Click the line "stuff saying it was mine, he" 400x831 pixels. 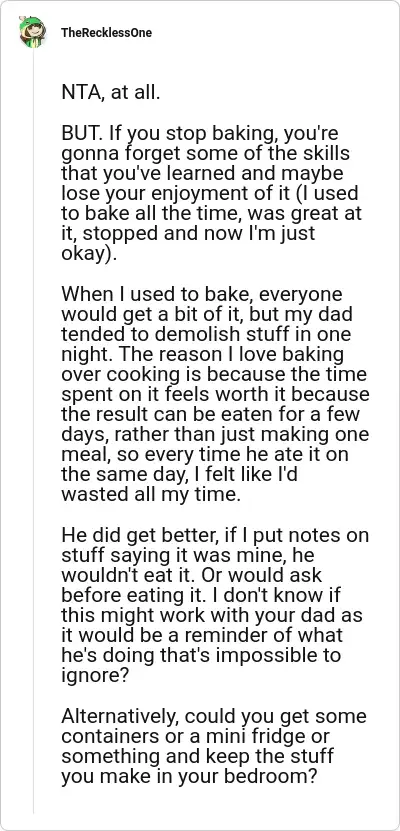click(x=193, y=554)
